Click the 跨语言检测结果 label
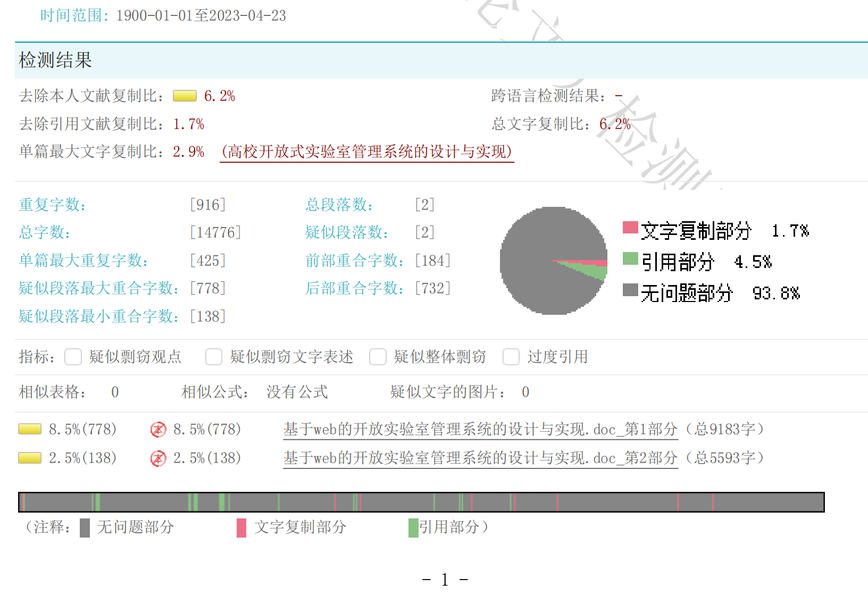 coord(548,96)
